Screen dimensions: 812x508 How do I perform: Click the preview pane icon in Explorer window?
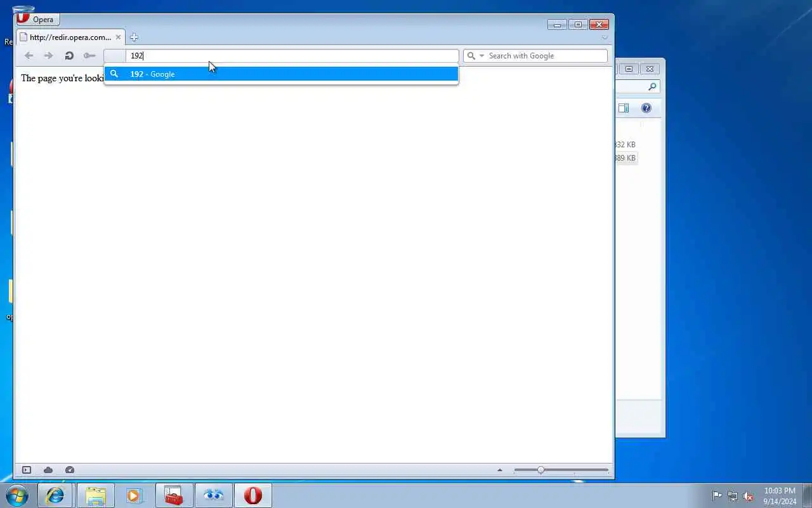[624, 108]
